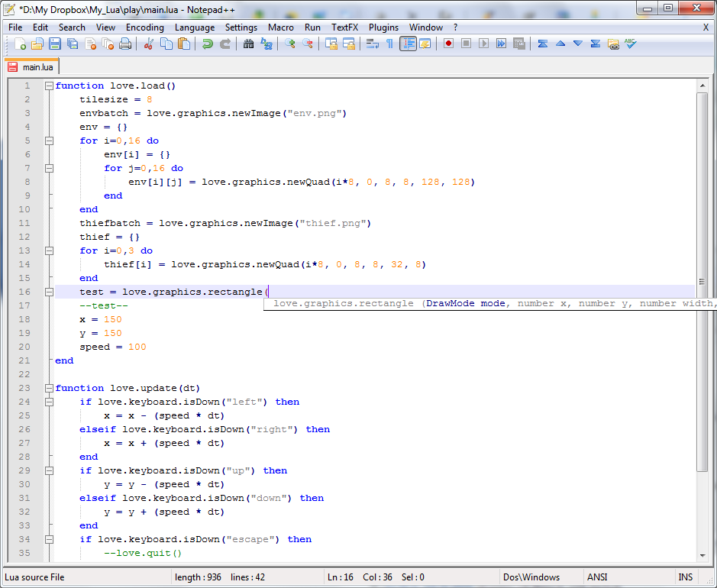Click the Undo arrow icon

(x=208, y=44)
